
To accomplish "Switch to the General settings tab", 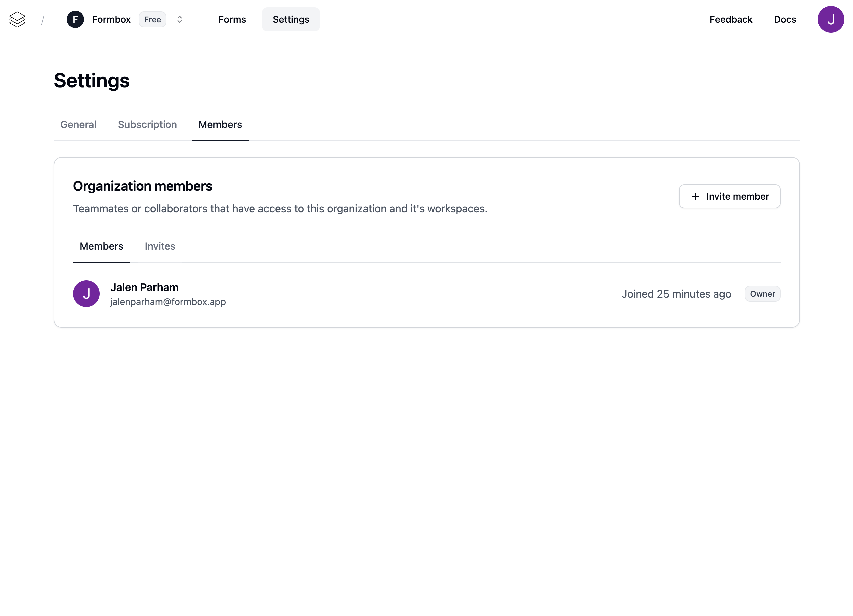I will pyautogui.click(x=78, y=125).
